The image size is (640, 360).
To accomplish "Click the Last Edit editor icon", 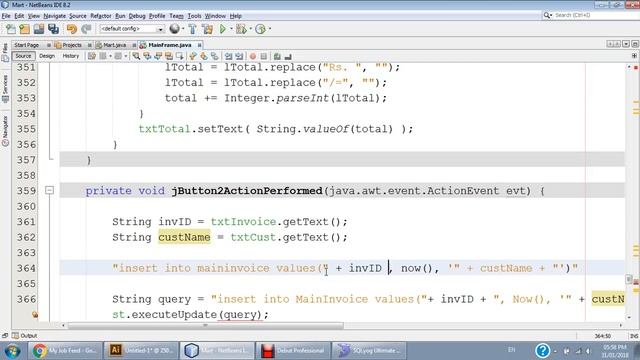I will (92, 56).
